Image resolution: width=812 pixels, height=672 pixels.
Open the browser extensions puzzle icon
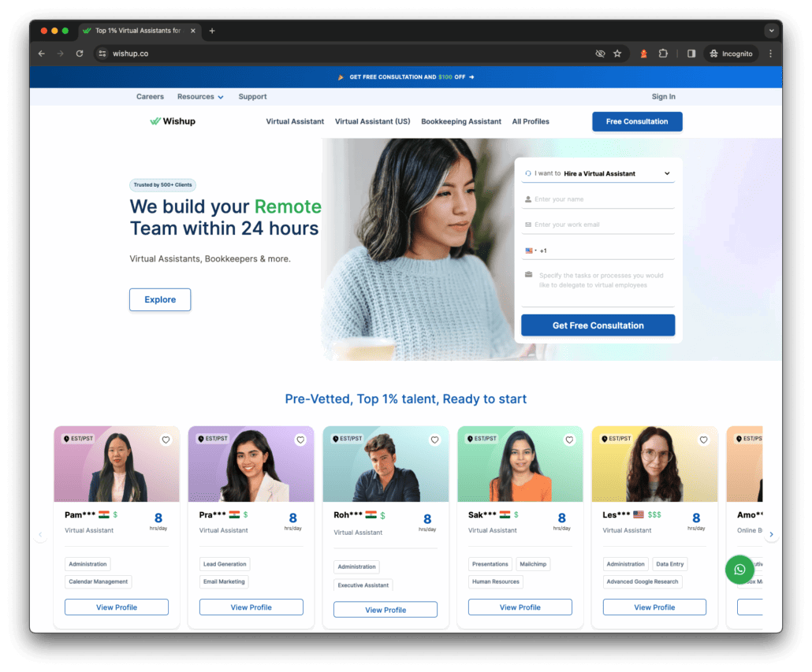coord(663,54)
